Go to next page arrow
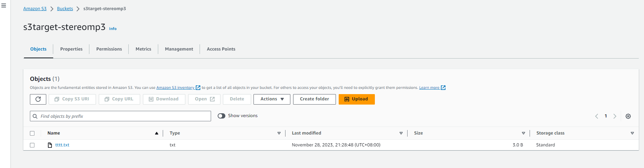This screenshot has height=168, width=644. 615,116
